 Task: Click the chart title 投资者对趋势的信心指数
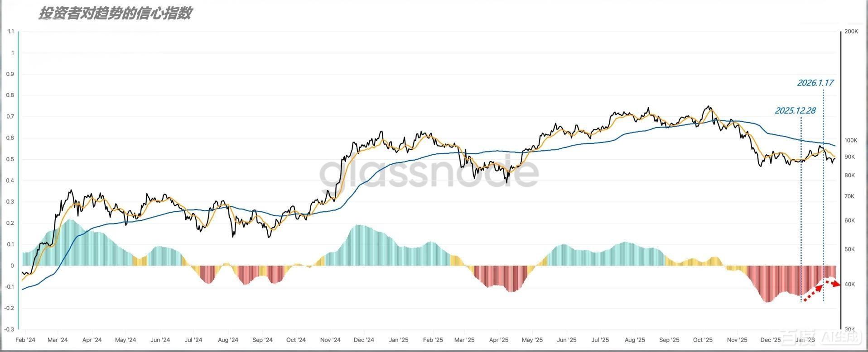pos(115,14)
